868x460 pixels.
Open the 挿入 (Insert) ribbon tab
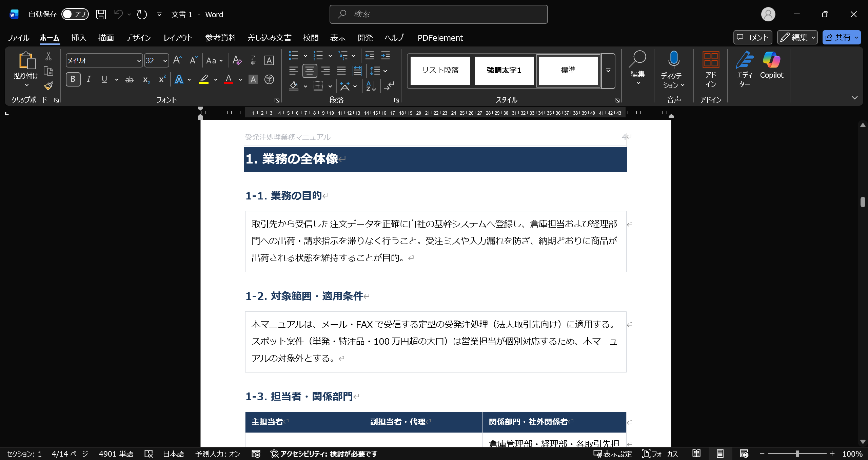(79, 38)
